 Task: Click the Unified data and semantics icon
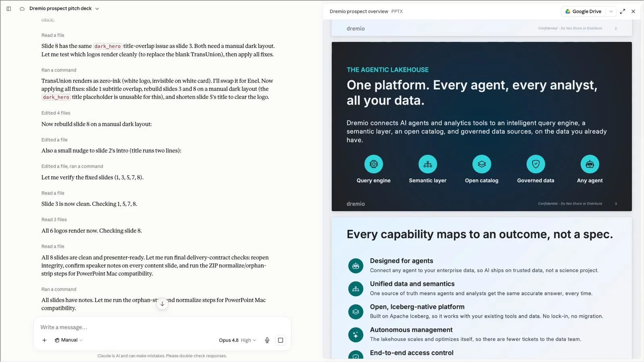click(x=356, y=289)
